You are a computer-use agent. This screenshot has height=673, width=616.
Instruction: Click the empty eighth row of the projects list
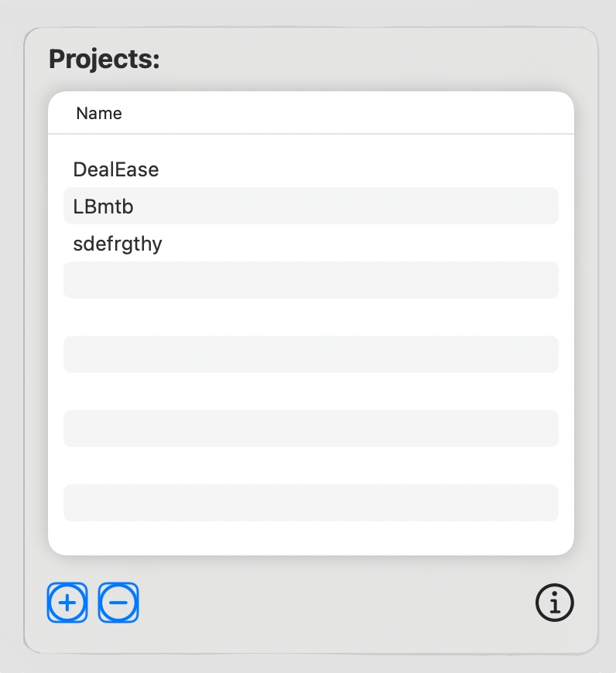(310, 429)
